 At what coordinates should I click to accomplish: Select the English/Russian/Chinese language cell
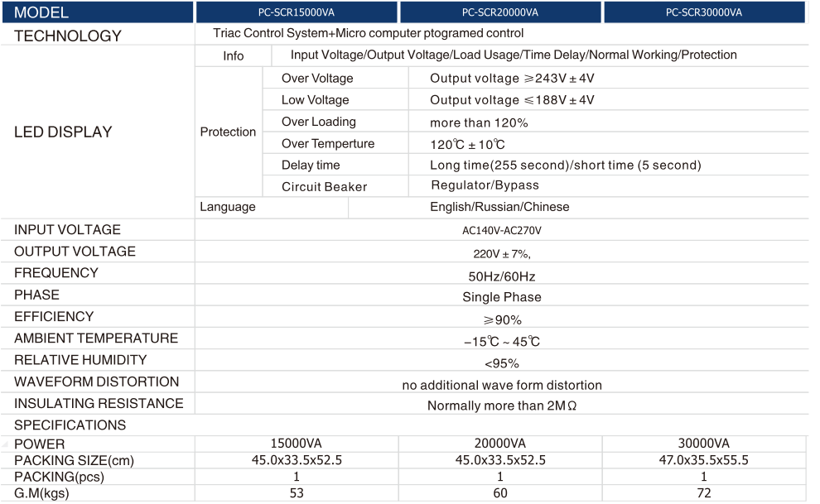point(499,207)
